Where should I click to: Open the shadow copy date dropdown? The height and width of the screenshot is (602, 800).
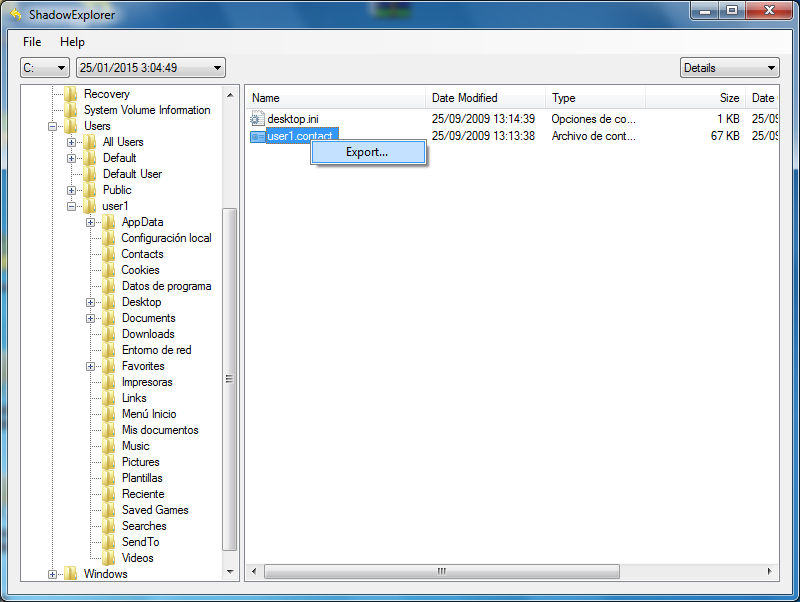coord(151,68)
